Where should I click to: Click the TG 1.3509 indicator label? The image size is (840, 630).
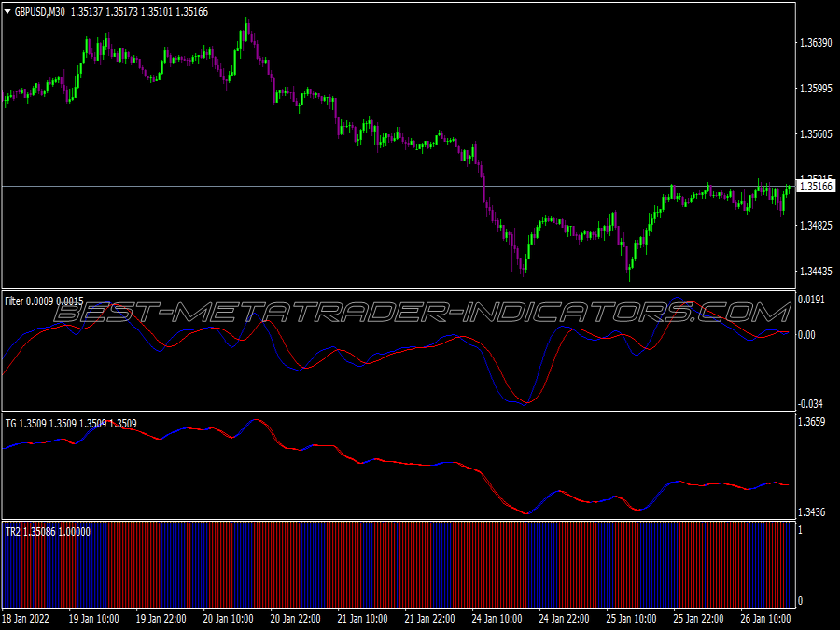pos(71,423)
